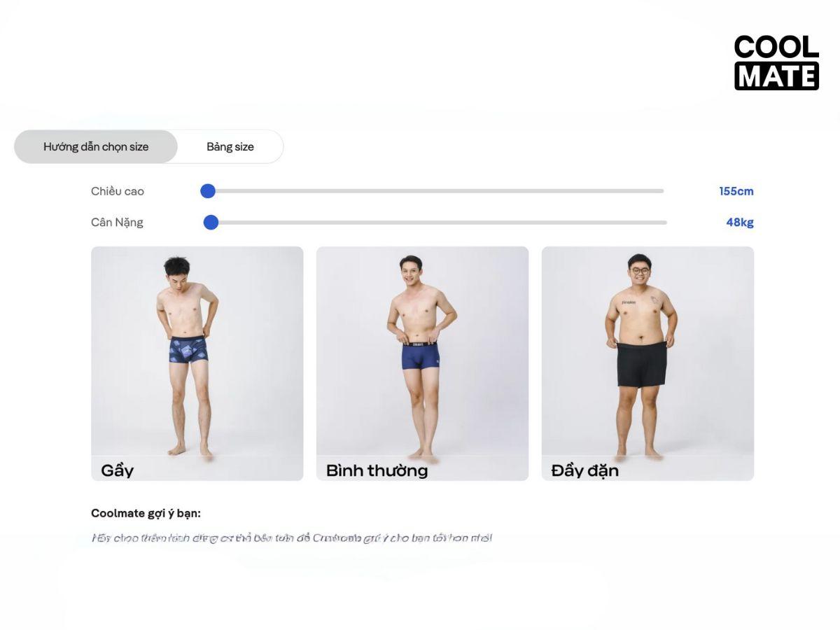Viewport: 840px width, 630px height.
Task: Click the Cân Nặng label
Action: 117,223
